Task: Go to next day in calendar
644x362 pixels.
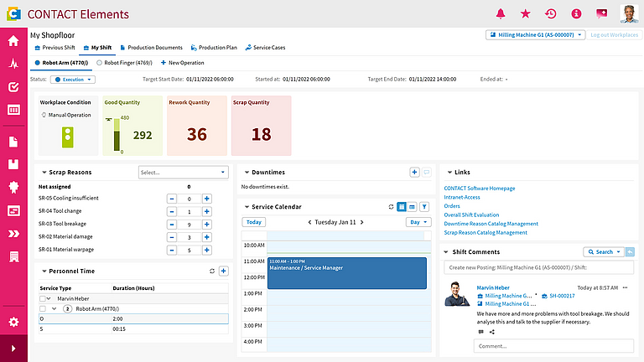Action: click(362, 222)
